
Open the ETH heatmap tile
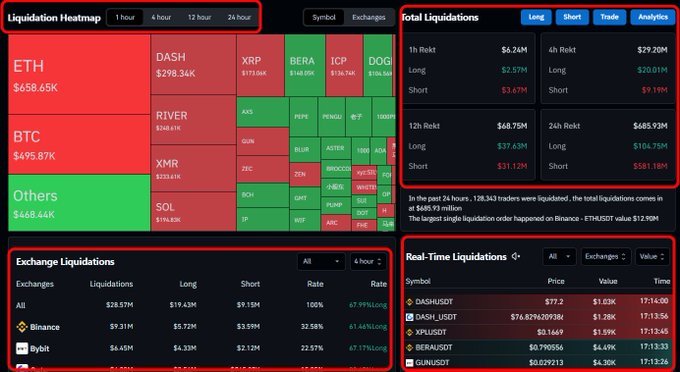click(x=79, y=75)
